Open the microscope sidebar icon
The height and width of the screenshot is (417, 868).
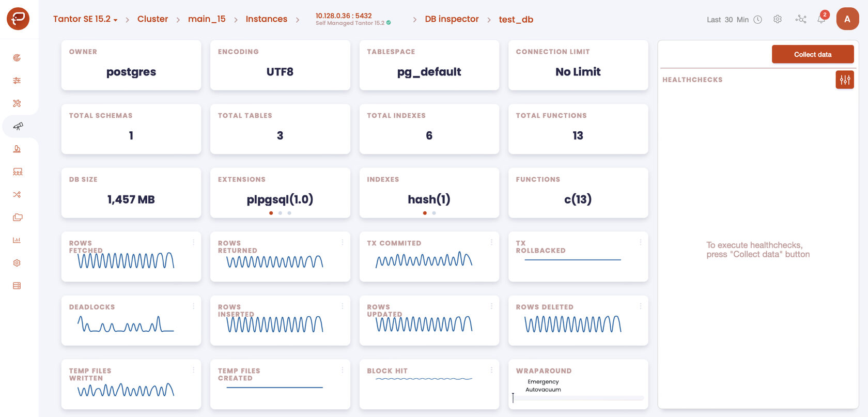click(x=17, y=149)
